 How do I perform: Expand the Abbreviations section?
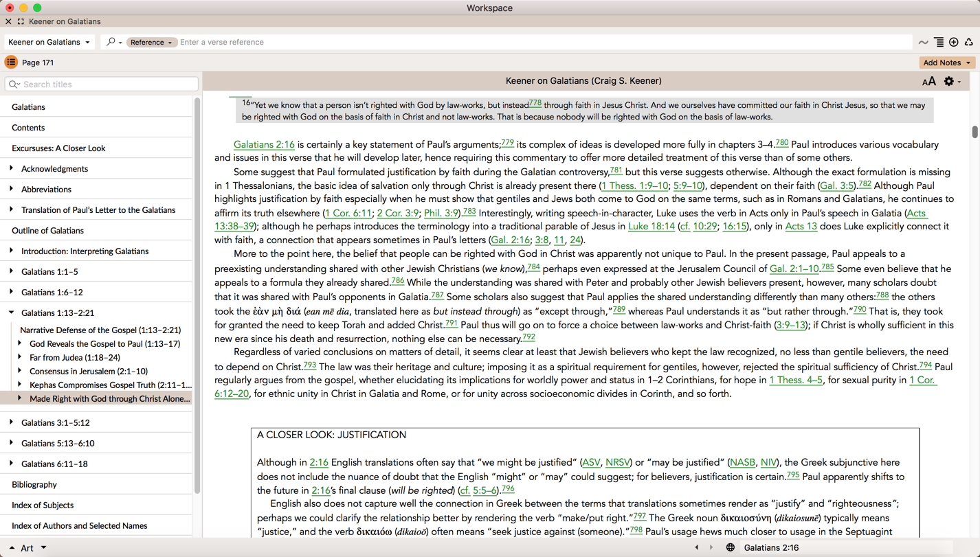point(11,189)
